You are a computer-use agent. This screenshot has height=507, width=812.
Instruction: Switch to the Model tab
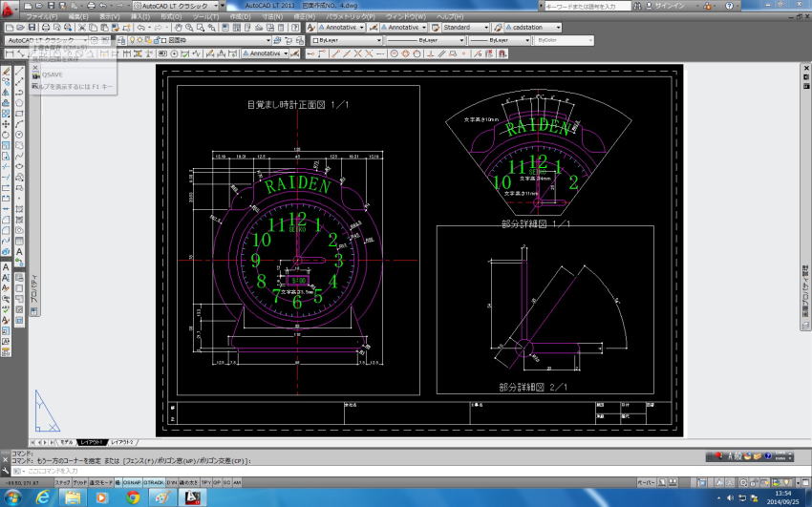click(66, 442)
